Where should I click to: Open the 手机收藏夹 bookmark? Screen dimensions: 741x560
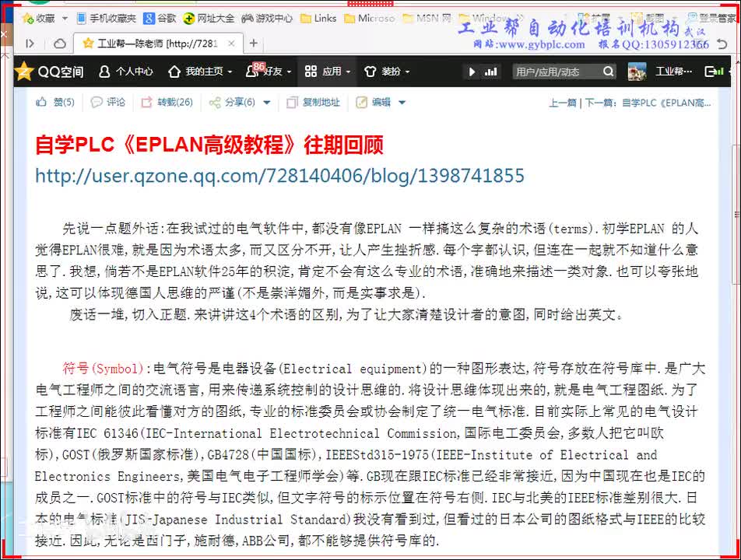point(107,18)
